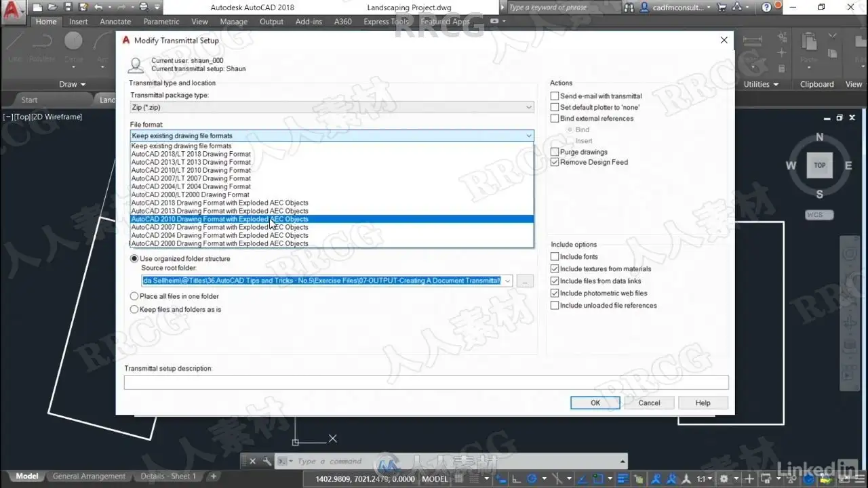Select the Polyline tool in Draw panel
868x488 pixels.
(42, 46)
